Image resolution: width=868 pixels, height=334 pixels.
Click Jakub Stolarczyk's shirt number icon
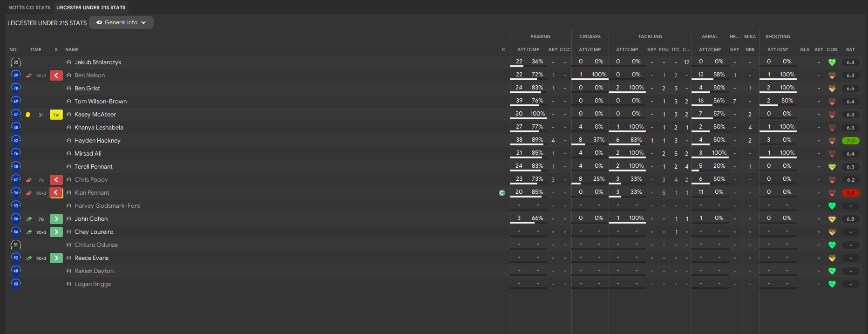(16, 62)
